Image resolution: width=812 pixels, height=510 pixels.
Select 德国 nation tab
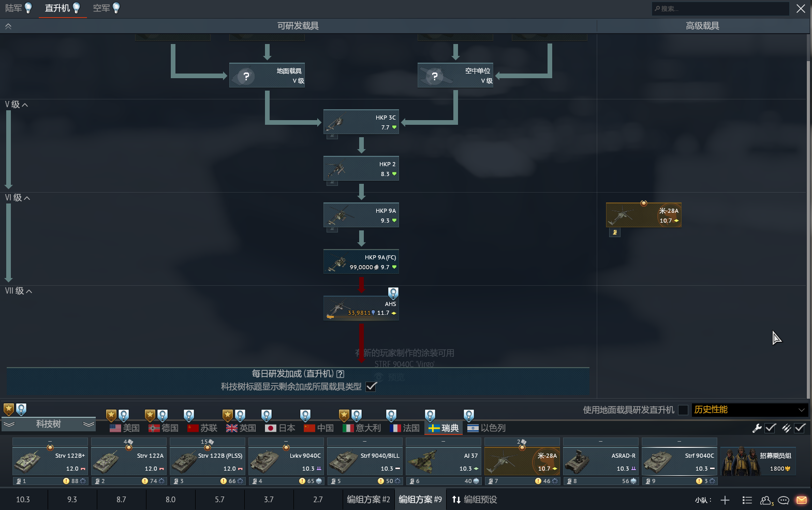[164, 428]
